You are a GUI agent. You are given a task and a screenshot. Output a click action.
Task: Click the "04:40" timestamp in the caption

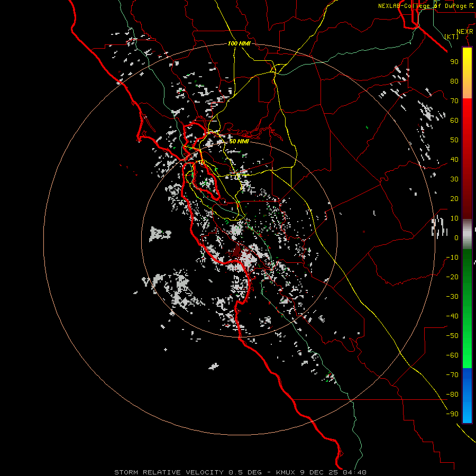354,472
